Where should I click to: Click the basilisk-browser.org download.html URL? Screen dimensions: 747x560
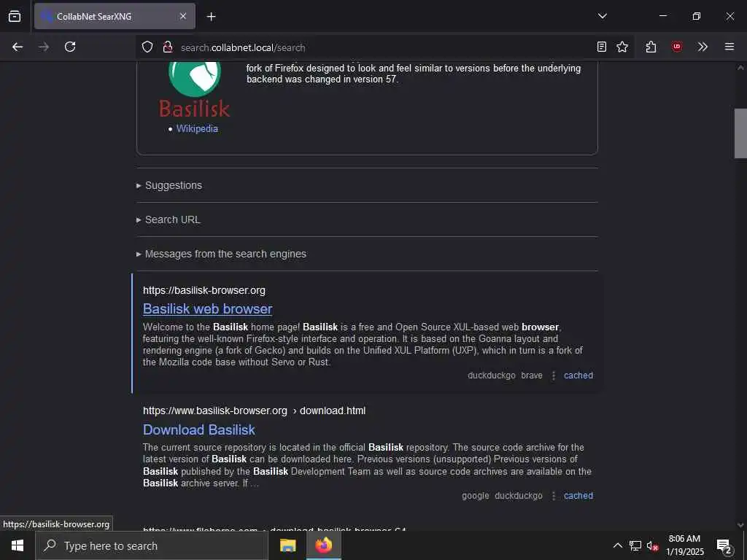tap(255, 411)
